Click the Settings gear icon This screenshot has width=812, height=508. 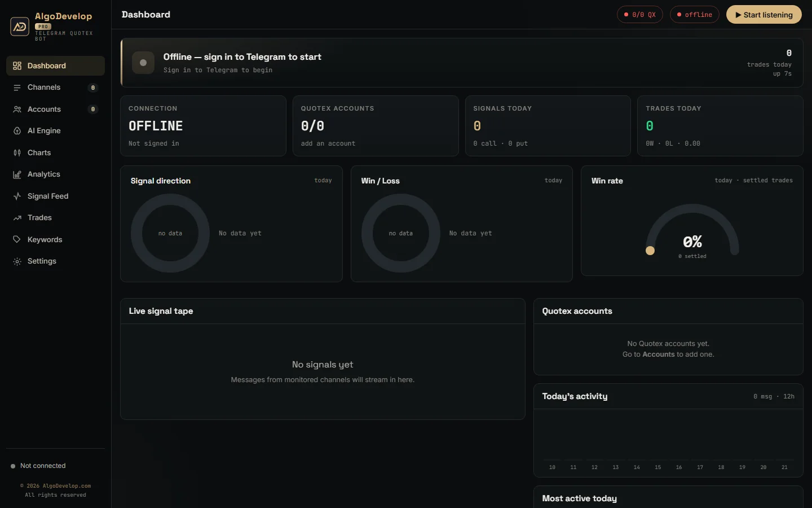pos(17,261)
